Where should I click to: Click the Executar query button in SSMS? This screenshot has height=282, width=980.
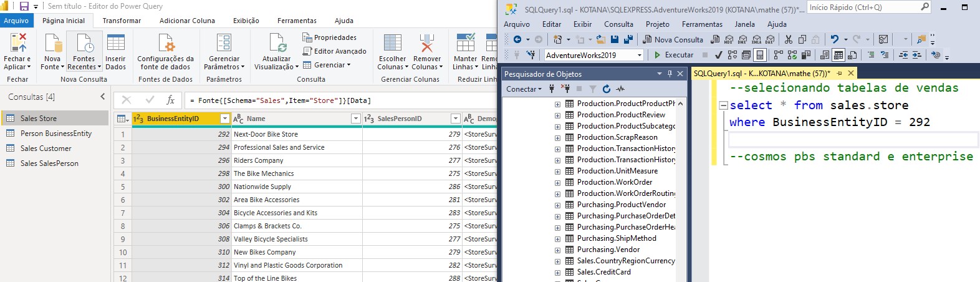[x=673, y=55]
